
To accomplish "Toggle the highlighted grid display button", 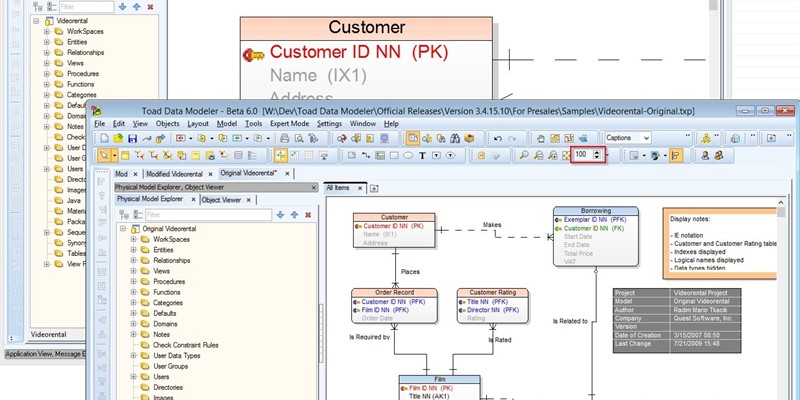I will (x=281, y=155).
